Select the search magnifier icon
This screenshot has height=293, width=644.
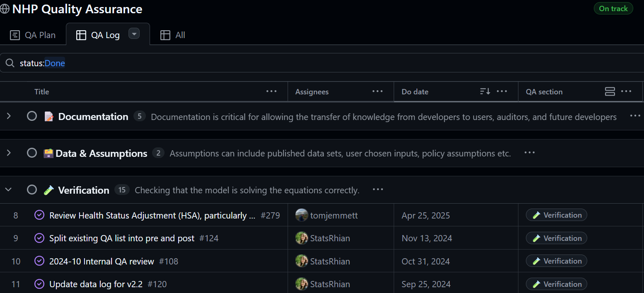click(10, 63)
